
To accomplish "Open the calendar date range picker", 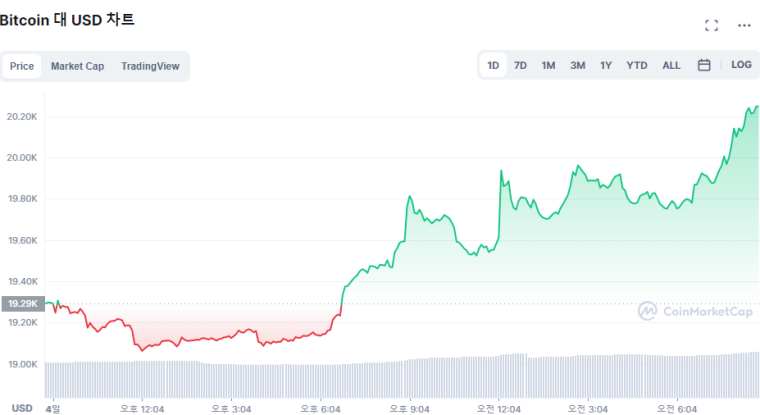I will (704, 65).
